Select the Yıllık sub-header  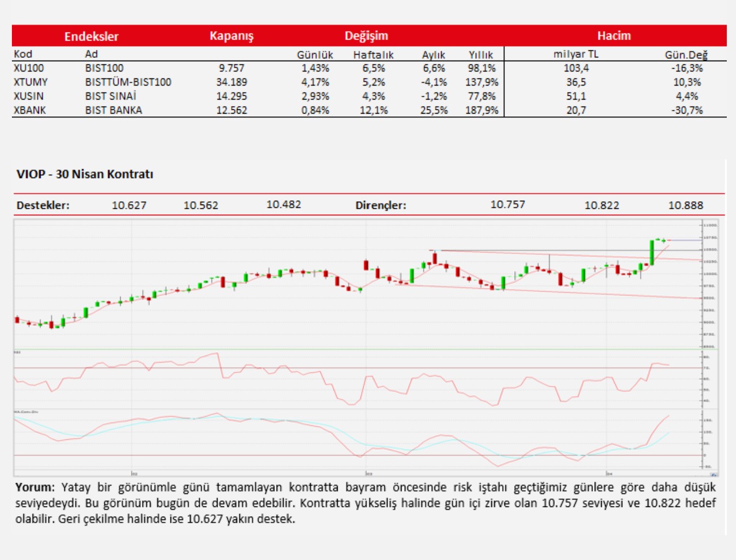pyautogui.click(x=481, y=55)
